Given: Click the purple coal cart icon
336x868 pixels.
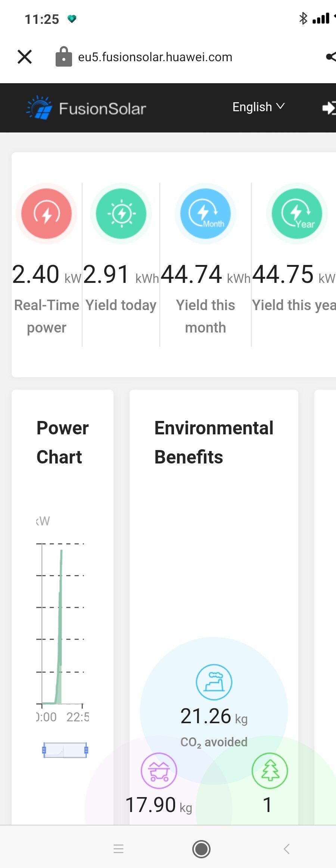Looking at the screenshot, I should pos(159,771).
